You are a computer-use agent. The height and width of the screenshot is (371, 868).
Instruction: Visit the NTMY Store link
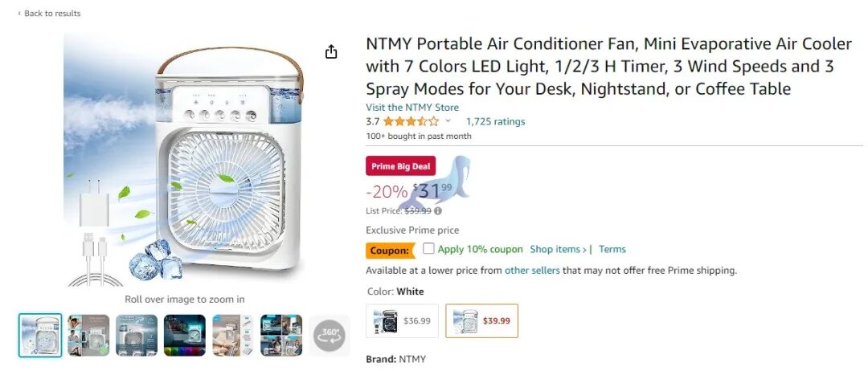pyautogui.click(x=412, y=108)
